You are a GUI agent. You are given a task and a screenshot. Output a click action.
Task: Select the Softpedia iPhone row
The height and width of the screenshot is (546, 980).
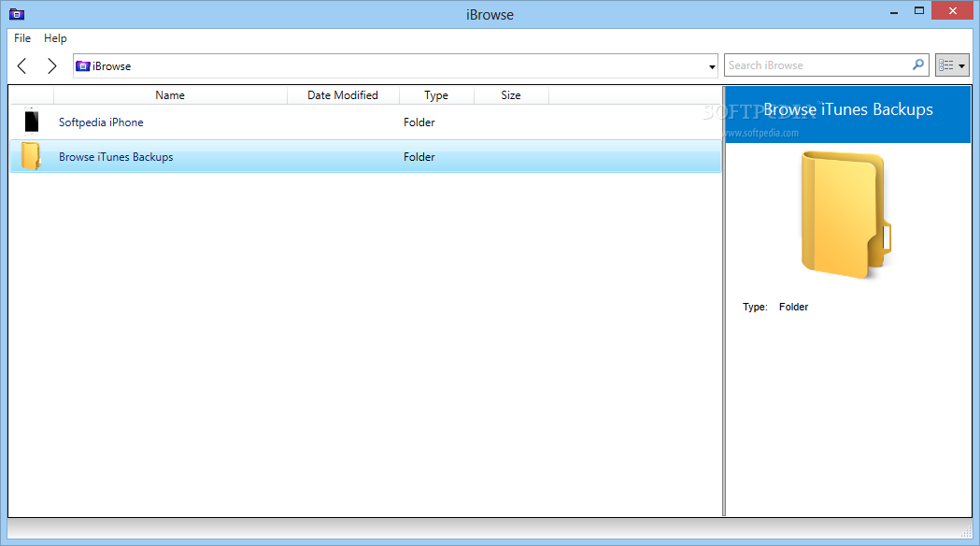(x=365, y=122)
